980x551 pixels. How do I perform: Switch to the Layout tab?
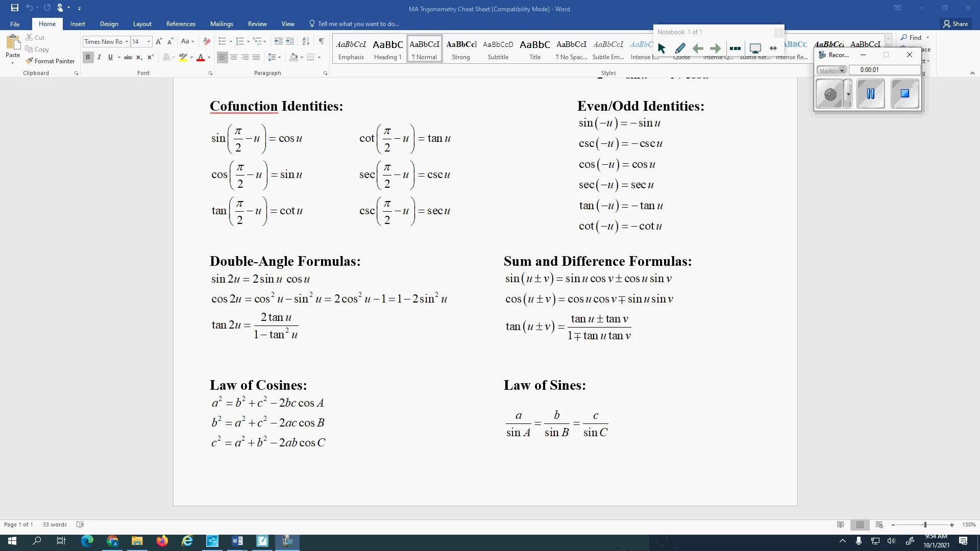click(x=142, y=24)
